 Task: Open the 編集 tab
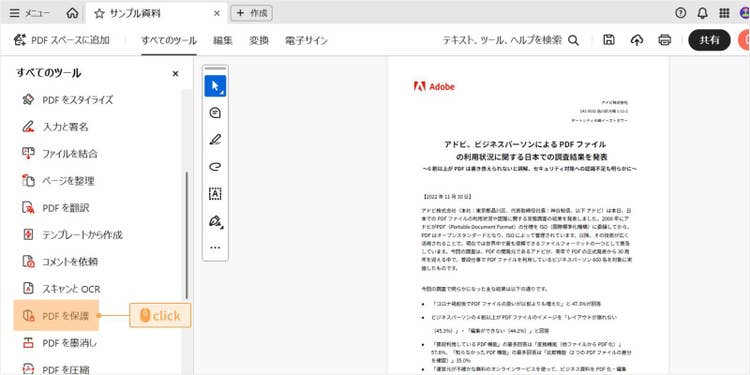pyautogui.click(x=223, y=40)
